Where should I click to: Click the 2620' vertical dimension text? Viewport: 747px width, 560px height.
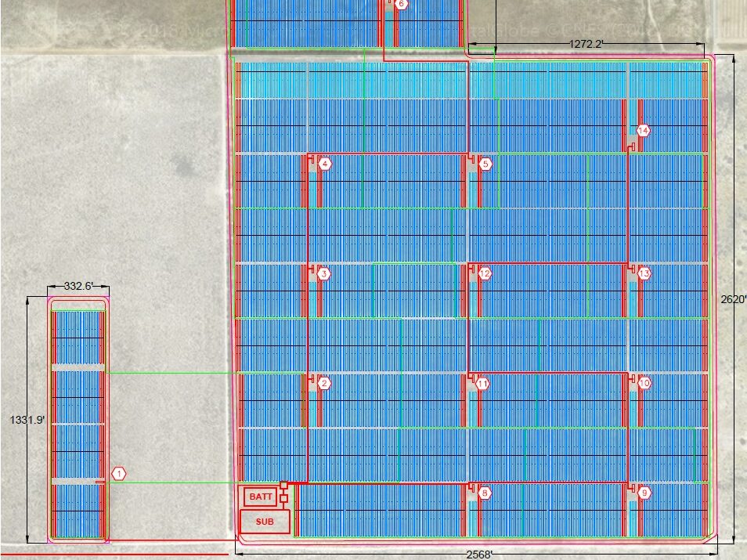(734, 298)
